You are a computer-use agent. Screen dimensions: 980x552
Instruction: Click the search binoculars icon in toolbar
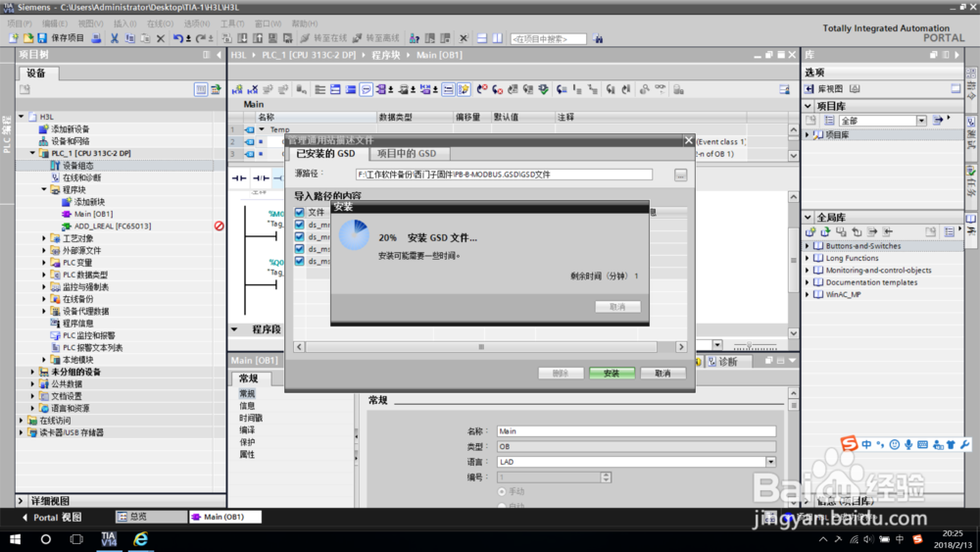click(x=598, y=39)
